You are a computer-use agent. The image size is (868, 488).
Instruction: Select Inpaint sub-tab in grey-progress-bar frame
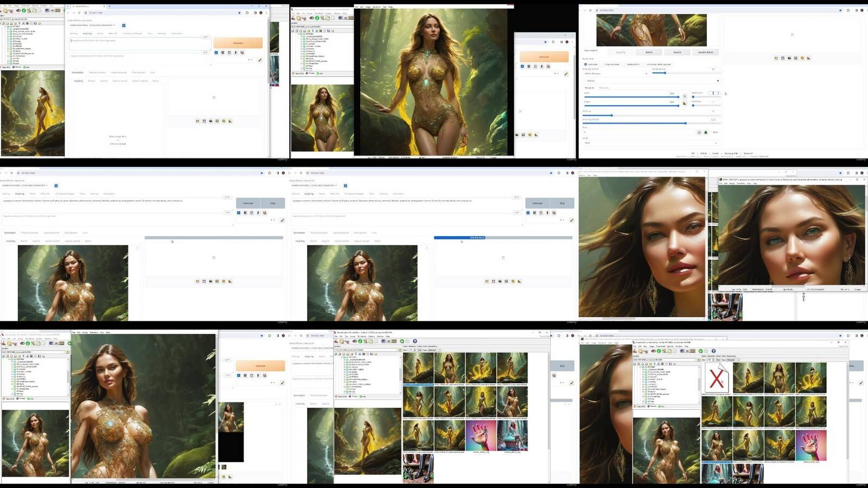point(36,241)
